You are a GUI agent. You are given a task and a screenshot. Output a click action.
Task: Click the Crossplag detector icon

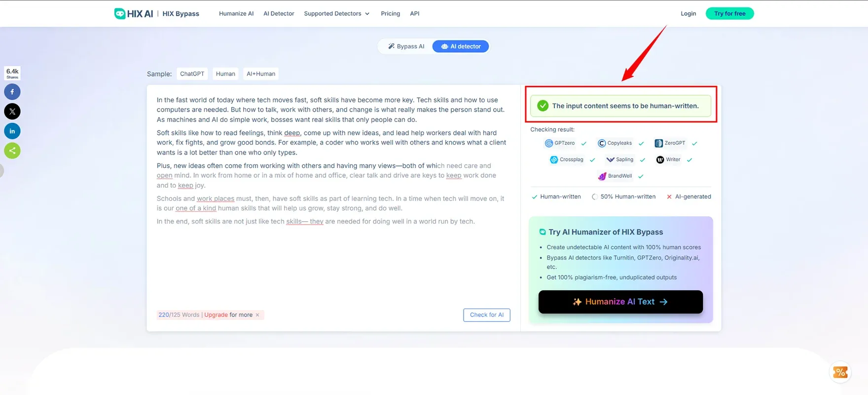click(554, 159)
